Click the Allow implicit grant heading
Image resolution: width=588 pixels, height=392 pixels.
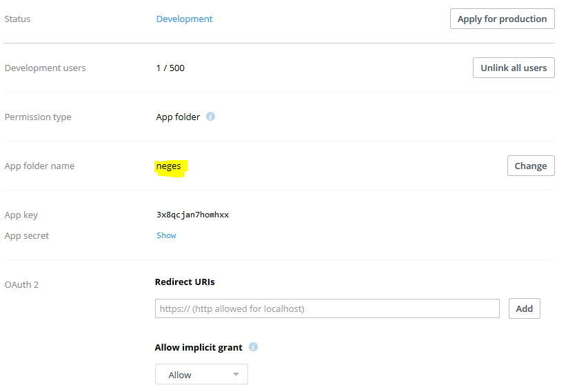[199, 347]
